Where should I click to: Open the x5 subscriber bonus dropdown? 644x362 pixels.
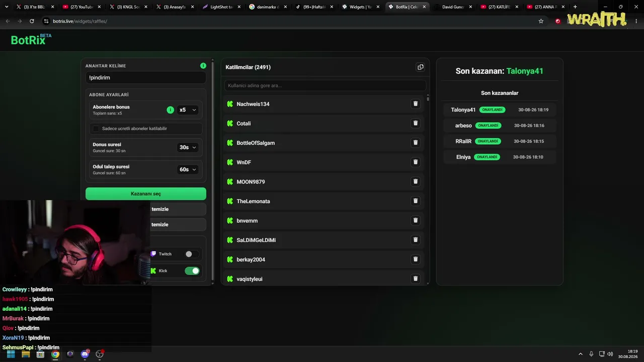188,110
